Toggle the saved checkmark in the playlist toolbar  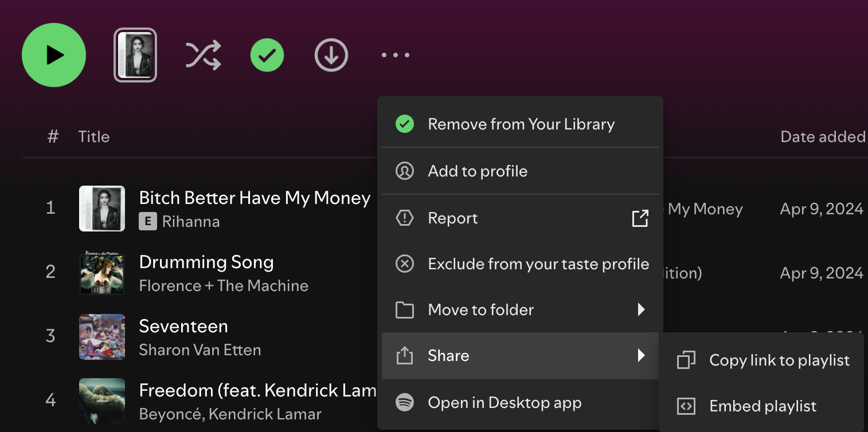[267, 56]
